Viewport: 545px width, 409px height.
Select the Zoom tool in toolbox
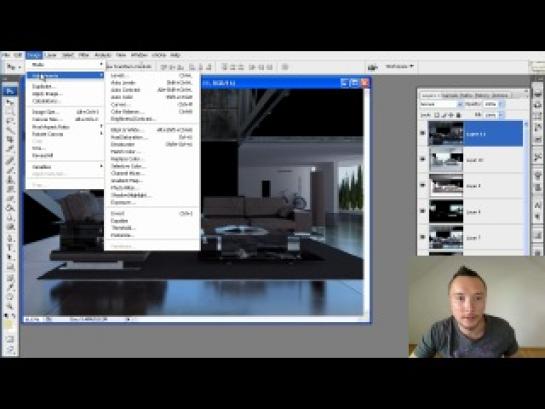pyautogui.click(x=10, y=306)
